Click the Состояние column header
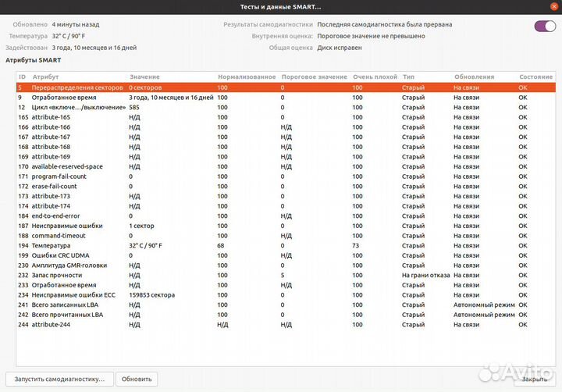562x392 pixels. point(535,77)
